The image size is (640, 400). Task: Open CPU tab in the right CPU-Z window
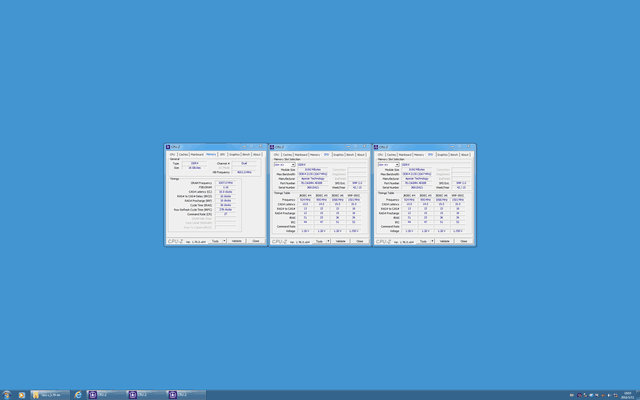pos(380,155)
